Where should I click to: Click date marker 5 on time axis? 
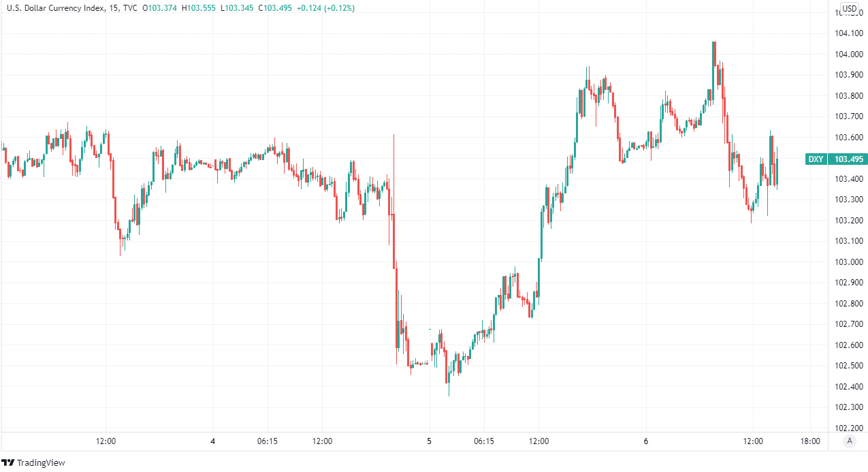click(429, 441)
